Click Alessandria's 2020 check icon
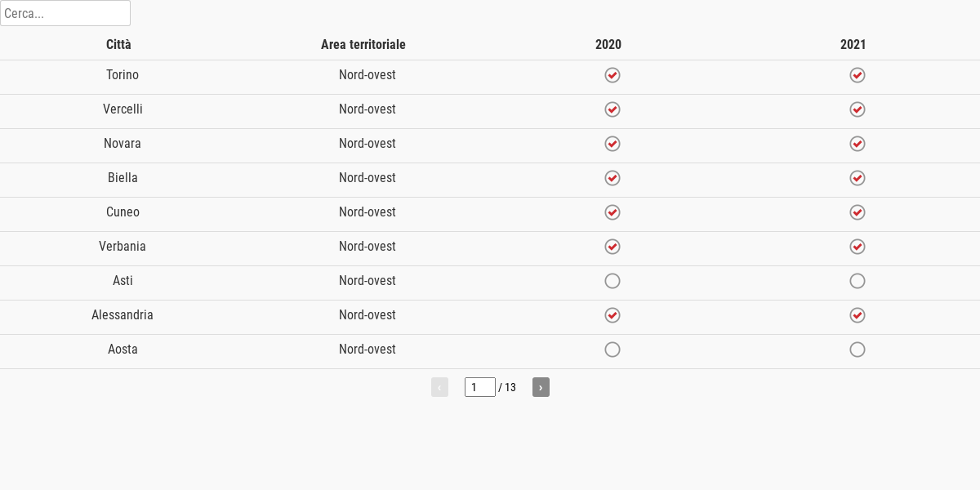The image size is (980, 490). tap(612, 315)
